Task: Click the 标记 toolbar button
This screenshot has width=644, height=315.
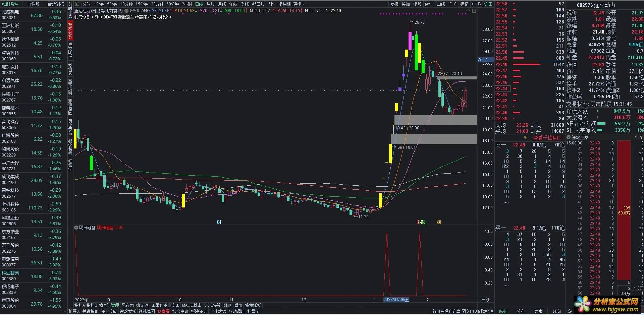Action: [464, 4]
